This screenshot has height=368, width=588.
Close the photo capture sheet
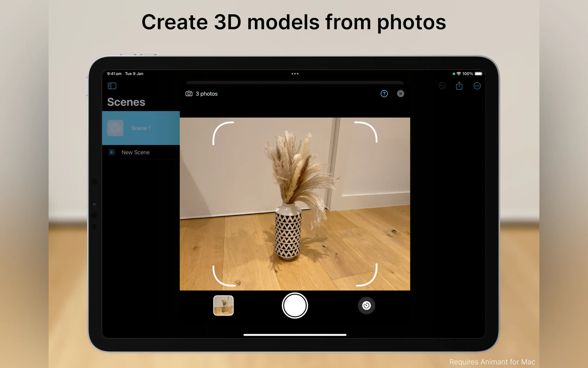400,94
